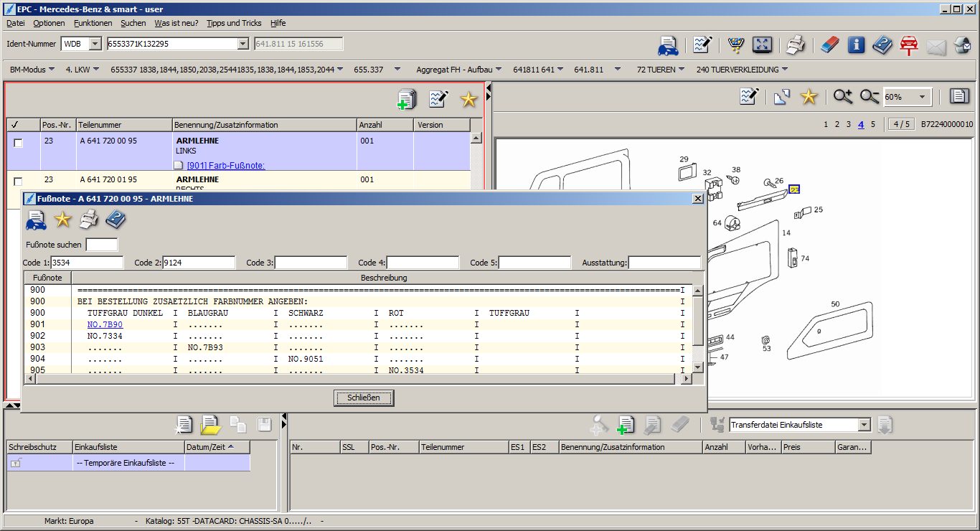This screenshot has width=980, height=531.
Task: Open the 240 TUERVERKLEIDUNG dropdown
Action: pos(742,70)
